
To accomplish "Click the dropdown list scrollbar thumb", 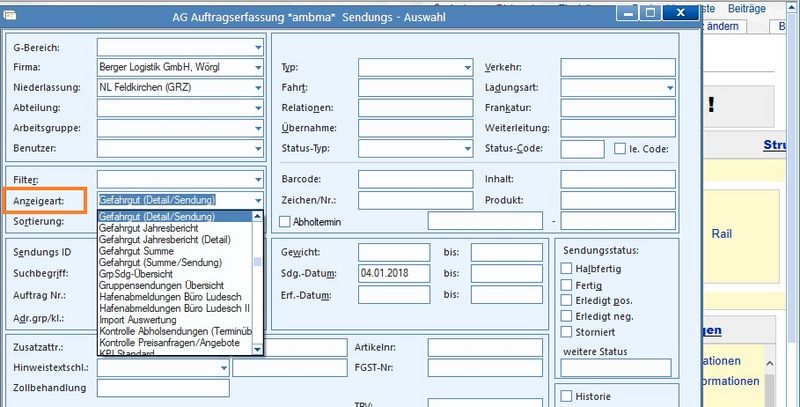I will point(258,262).
